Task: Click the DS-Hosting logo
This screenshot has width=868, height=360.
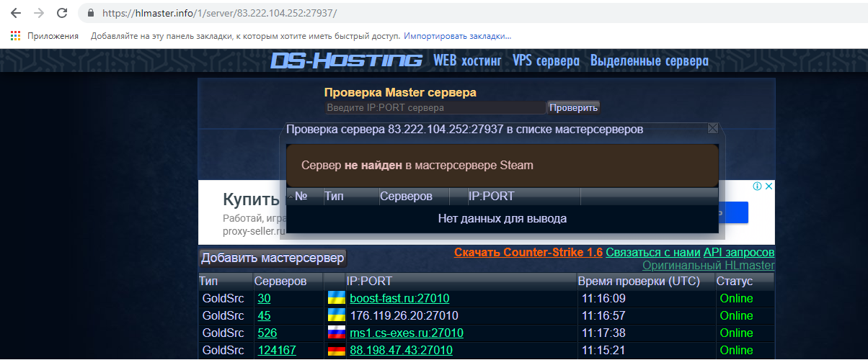Action: pyautogui.click(x=346, y=61)
